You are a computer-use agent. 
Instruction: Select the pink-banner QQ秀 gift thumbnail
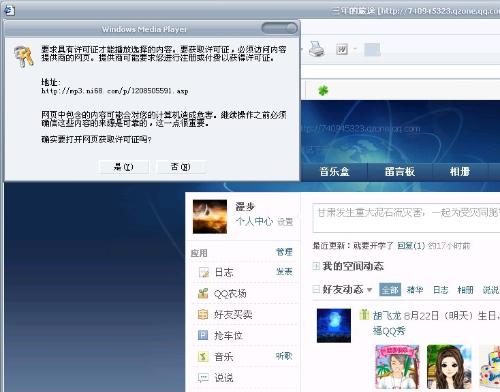pyautogui.click(x=397, y=366)
